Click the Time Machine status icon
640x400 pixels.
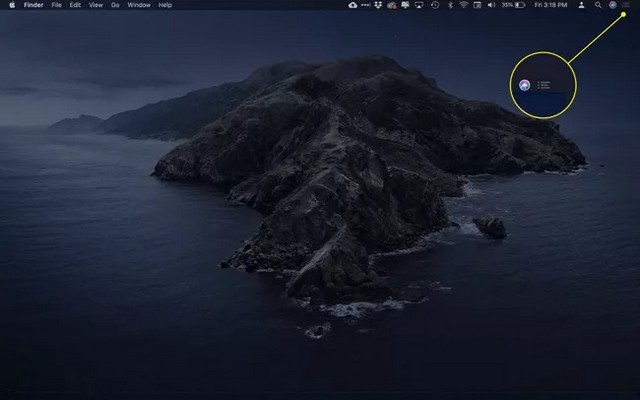[x=435, y=5]
